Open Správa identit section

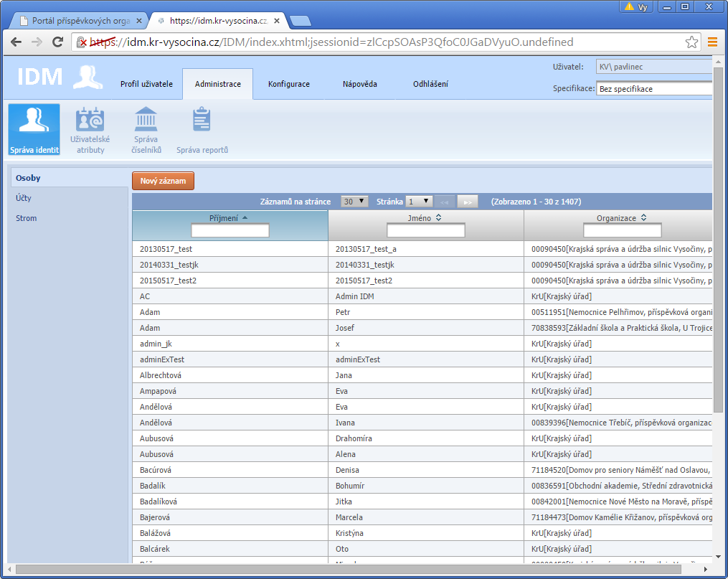click(x=34, y=129)
